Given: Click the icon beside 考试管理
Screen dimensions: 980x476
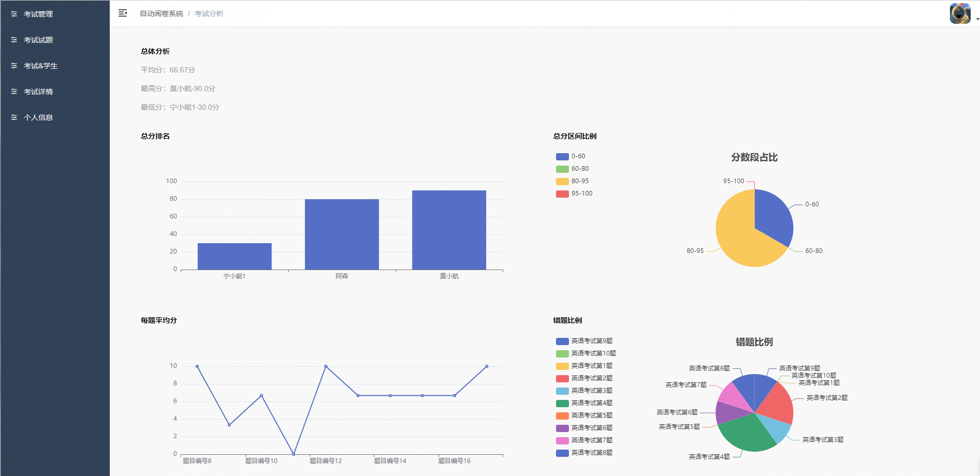Looking at the screenshot, I should [14, 14].
